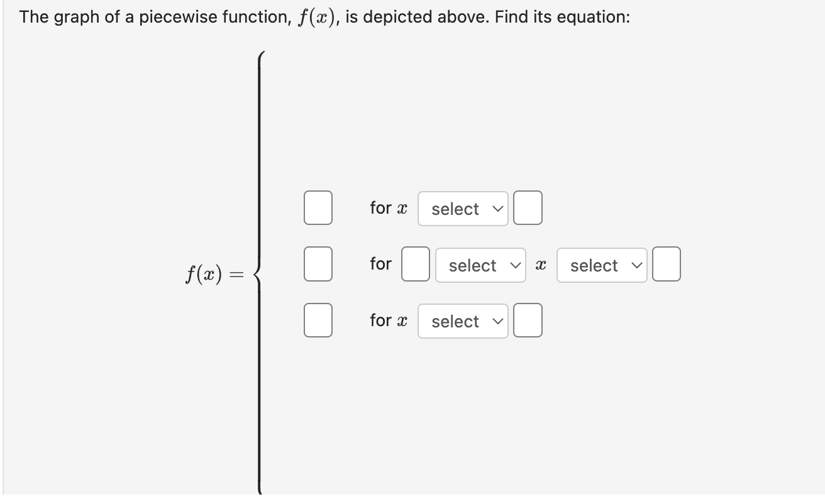This screenshot has height=504, width=825.
Task: Click the 'for' label in the middle row
Action: pyautogui.click(x=380, y=264)
